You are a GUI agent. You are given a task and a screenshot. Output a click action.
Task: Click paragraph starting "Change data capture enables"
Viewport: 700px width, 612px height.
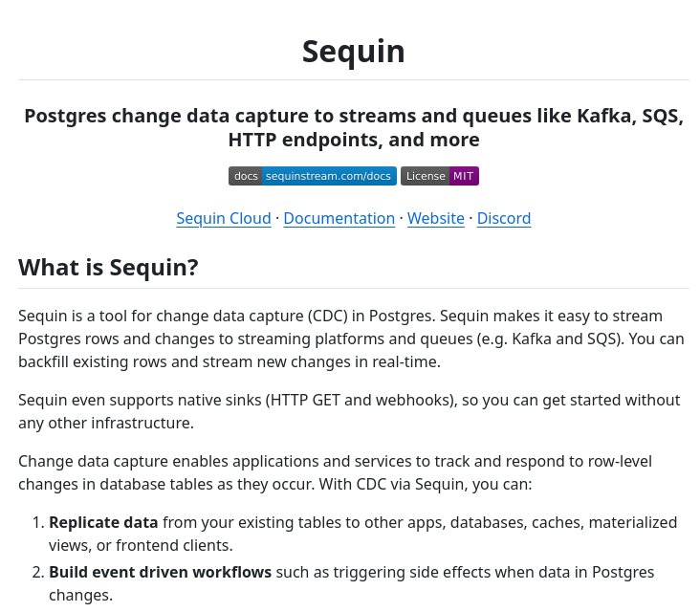[335, 472]
